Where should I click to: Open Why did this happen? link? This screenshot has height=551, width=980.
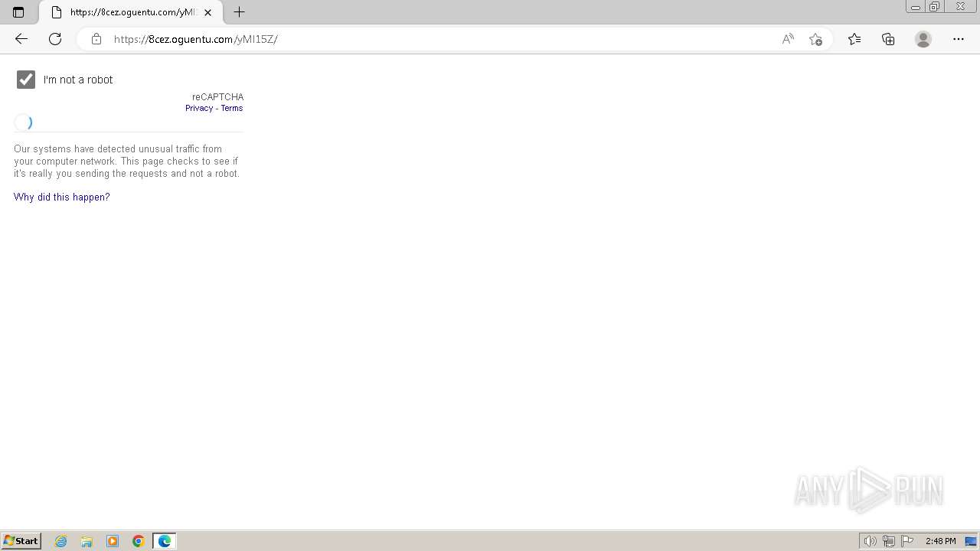[x=62, y=197]
